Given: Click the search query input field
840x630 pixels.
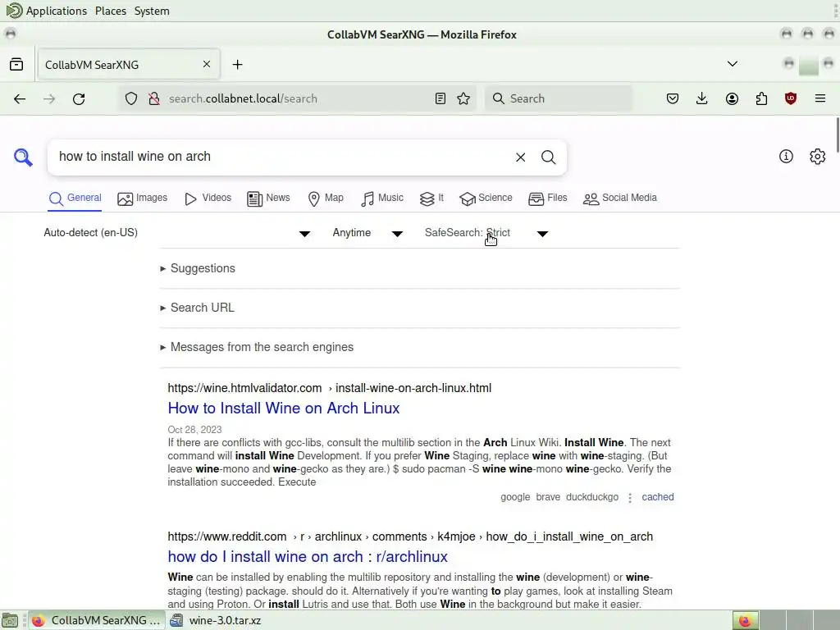Looking at the screenshot, I should [281, 157].
